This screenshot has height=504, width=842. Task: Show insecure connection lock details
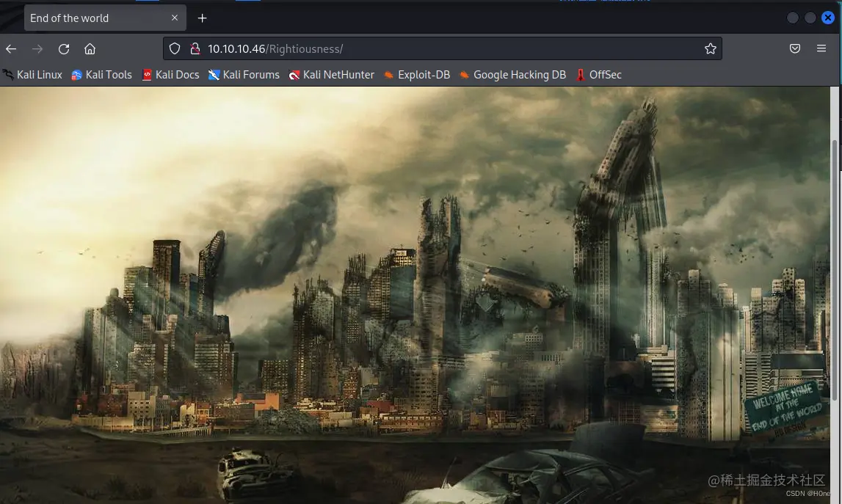tap(195, 49)
